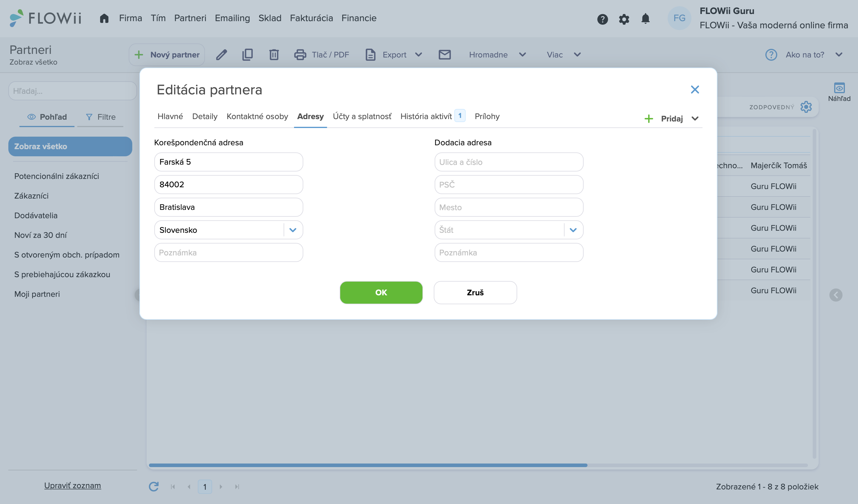Collapse right side panel arrow
This screenshot has height=504, width=858.
click(x=836, y=295)
